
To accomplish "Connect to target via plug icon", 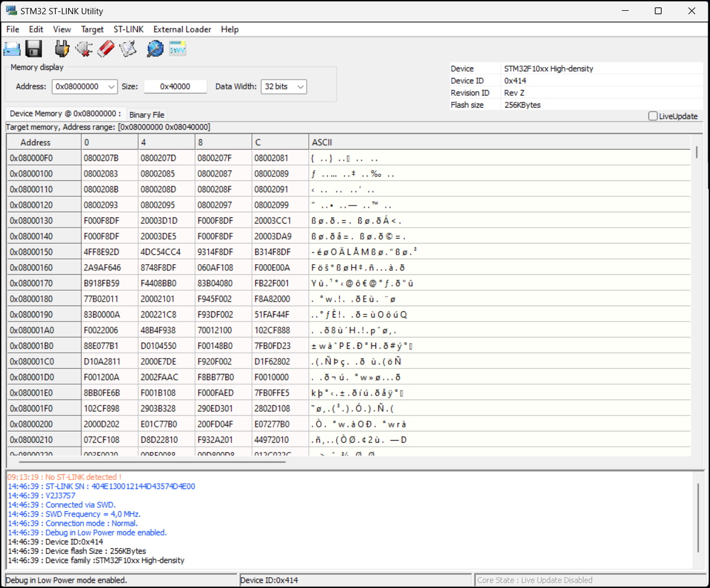I will pyautogui.click(x=62, y=49).
